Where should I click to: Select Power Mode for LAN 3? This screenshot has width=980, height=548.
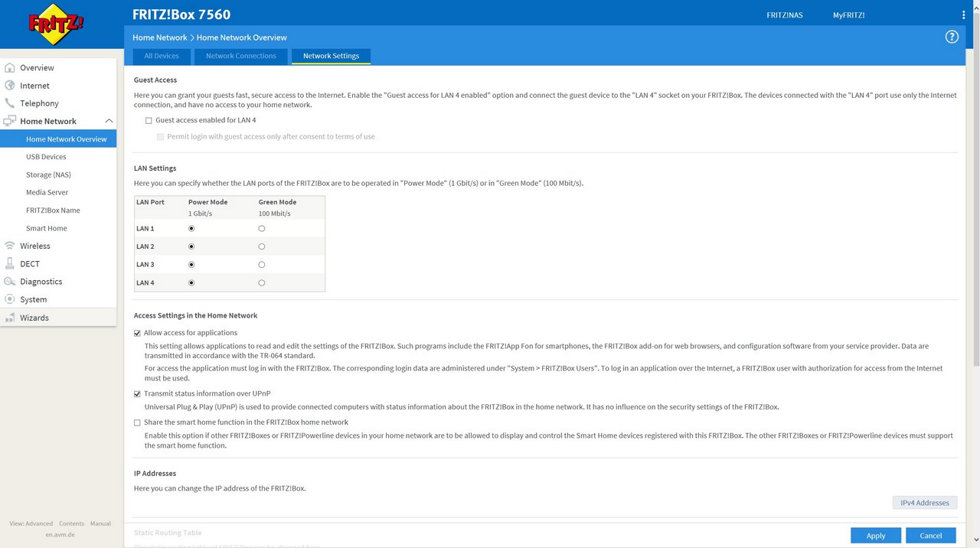pyautogui.click(x=191, y=265)
